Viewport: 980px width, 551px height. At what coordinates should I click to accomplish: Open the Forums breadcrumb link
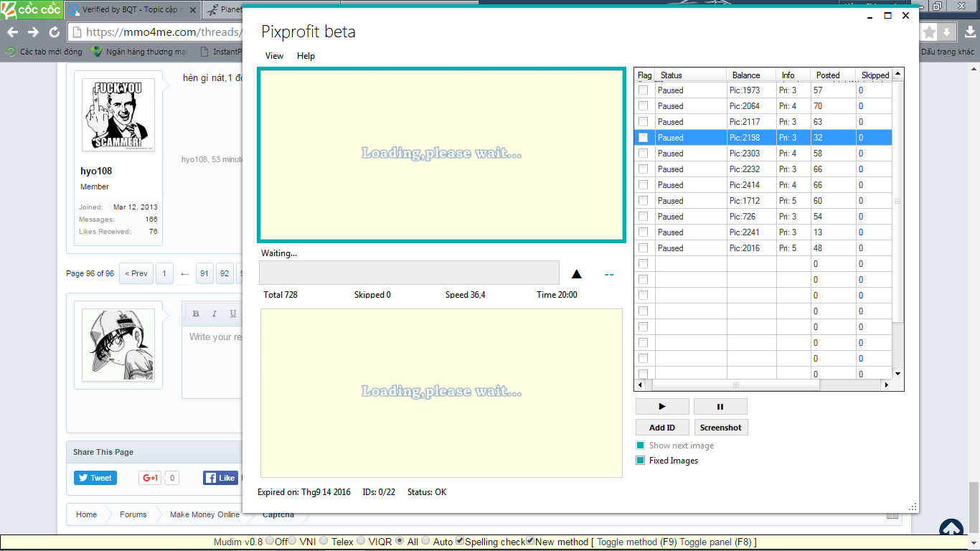[133, 514]
